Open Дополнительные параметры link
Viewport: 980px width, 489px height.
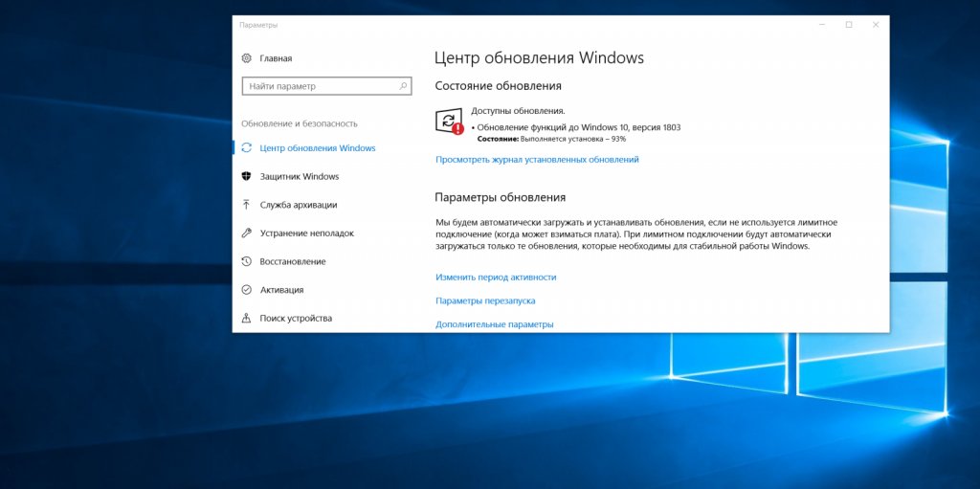(x=495, y=324)
